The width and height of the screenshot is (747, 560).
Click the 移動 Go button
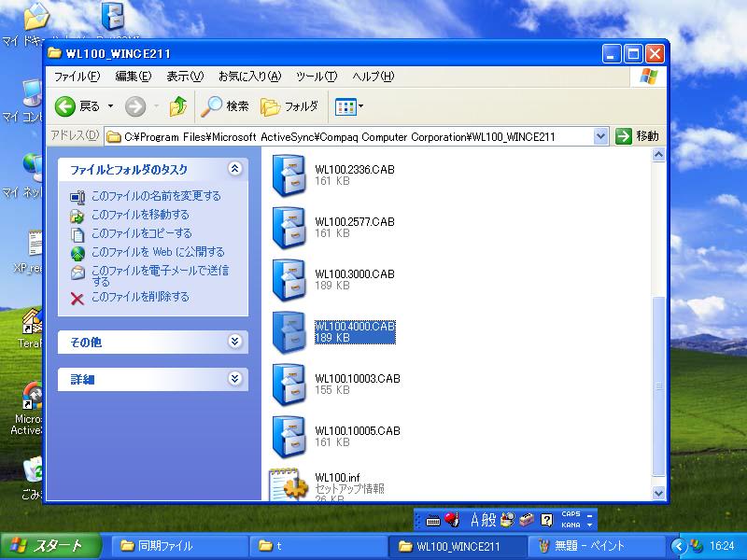[x=637, y=136]
